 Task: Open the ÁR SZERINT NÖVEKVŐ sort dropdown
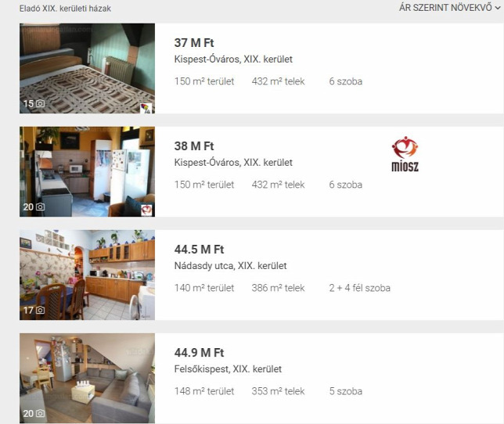[x=450, y=7]
